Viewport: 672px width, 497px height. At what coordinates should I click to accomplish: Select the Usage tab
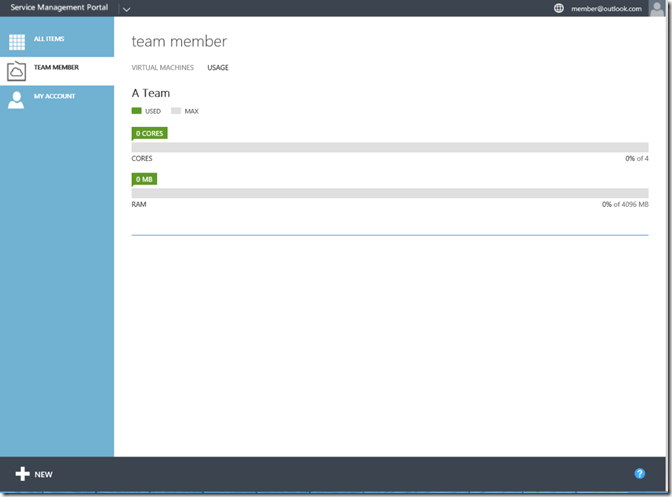pyautogui.click(x=218, y=68)
